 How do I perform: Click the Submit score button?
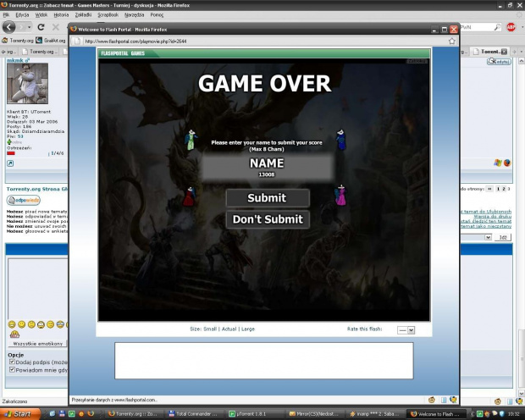(x=268, y=198)
